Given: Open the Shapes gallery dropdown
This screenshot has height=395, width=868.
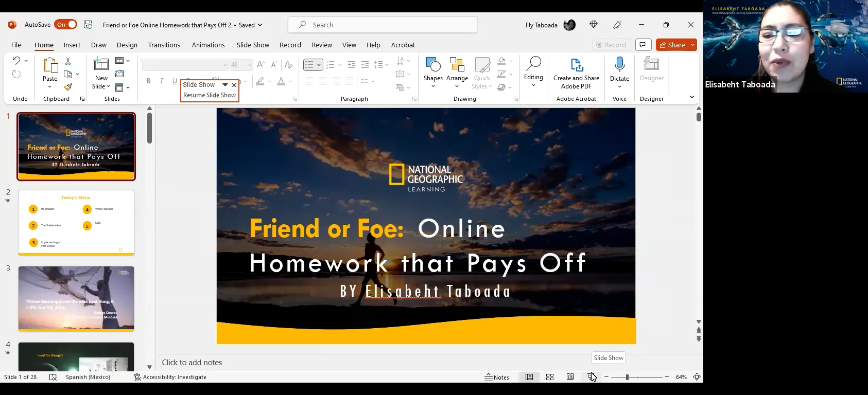Looking at the screenshot, I should tap(433, 86).
